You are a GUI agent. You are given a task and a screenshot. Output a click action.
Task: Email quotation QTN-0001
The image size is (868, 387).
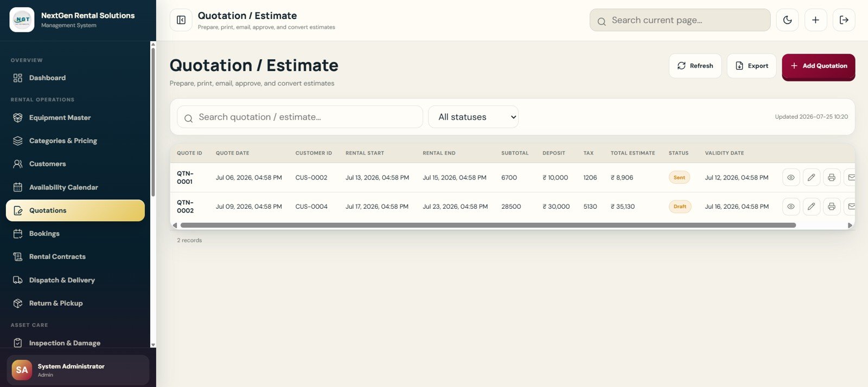850,177
